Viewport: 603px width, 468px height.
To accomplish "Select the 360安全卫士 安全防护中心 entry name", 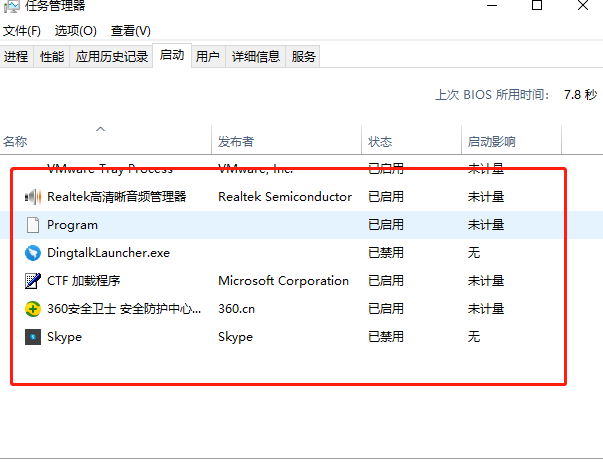I will [x=124, y=309].
